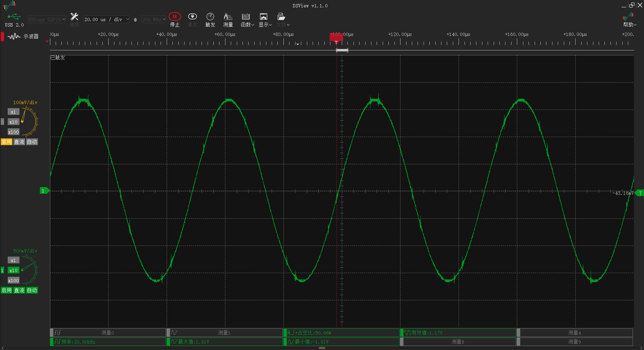Click the small red arrow at ruler start
Image resolution: width=644 pixels, height=350 pixels.
(47, 41)
